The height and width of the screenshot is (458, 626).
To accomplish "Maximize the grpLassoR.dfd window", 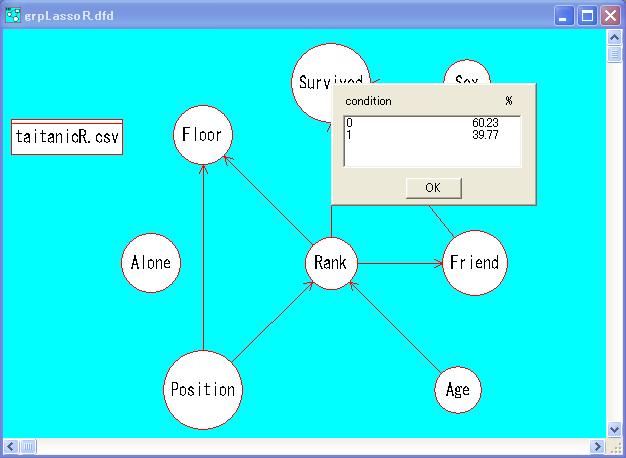I will point(588,15).
